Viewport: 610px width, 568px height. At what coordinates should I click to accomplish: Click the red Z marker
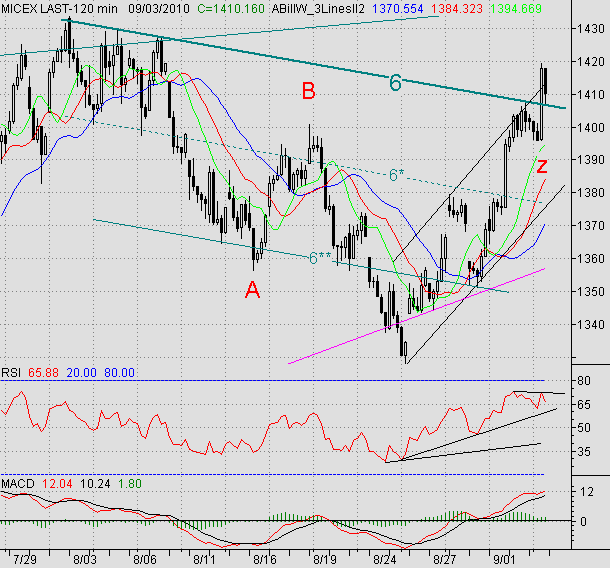(541, 166)
